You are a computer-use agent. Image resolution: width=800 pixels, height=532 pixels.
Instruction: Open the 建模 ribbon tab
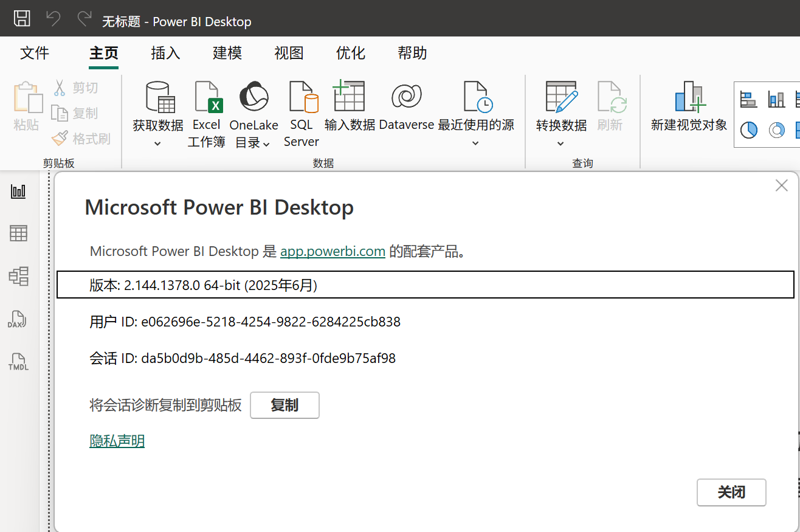click(227, 53)
